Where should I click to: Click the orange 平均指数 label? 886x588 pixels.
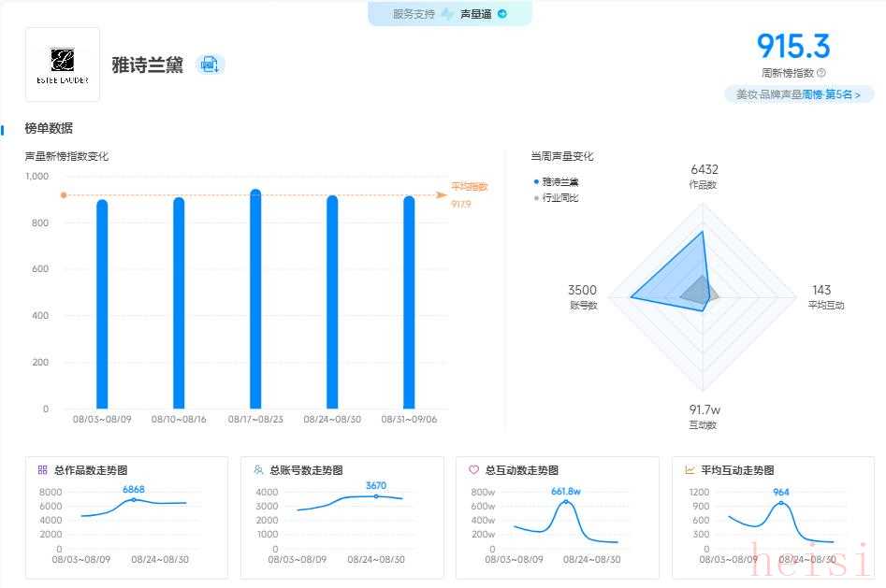(x=470, y=186)
